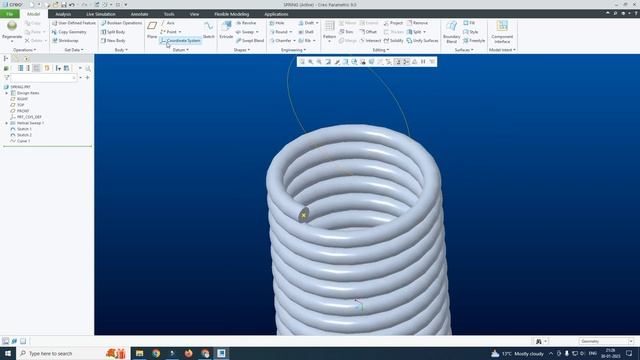This screenshot has width=640, height=360.
Task: Open the Live Simulation tab
Action: [101, 14]
